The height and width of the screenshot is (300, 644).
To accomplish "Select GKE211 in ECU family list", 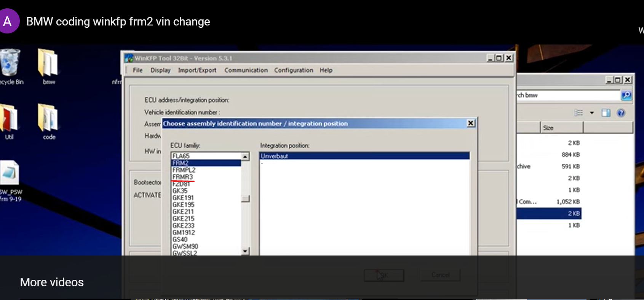I will [206, 211].
